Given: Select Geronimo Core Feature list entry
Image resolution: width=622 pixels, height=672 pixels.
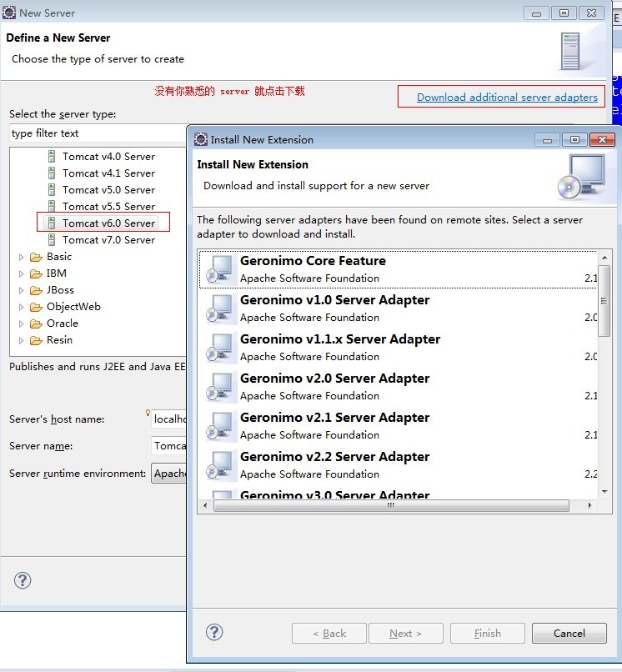Looking at the screenshot, I should pos(398,269).
